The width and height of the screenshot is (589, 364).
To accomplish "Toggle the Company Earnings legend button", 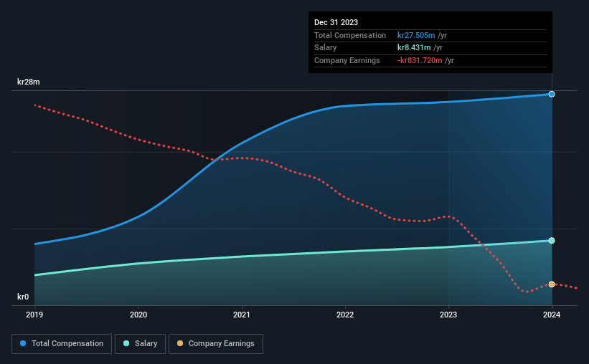I will (216, 344).
